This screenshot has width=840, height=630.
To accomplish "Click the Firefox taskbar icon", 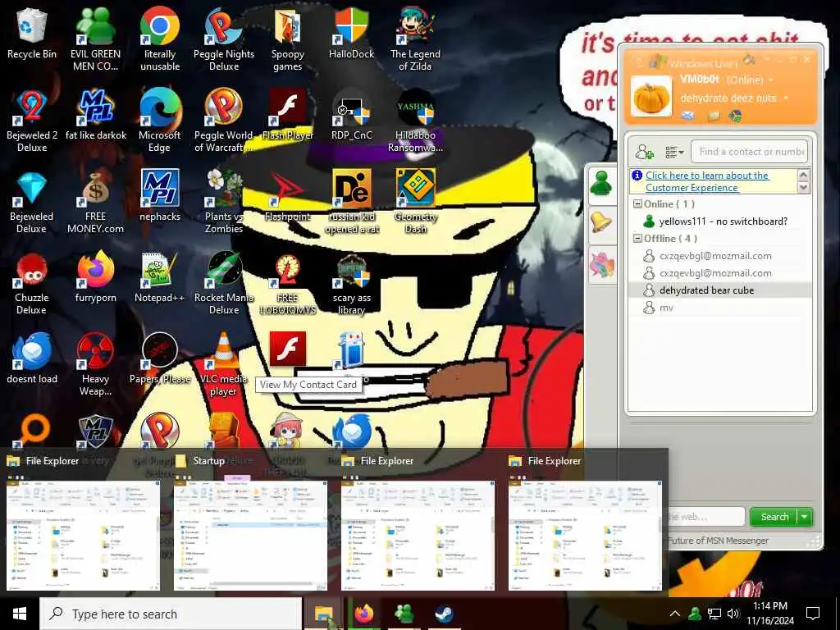I will (x=364, y=614).
